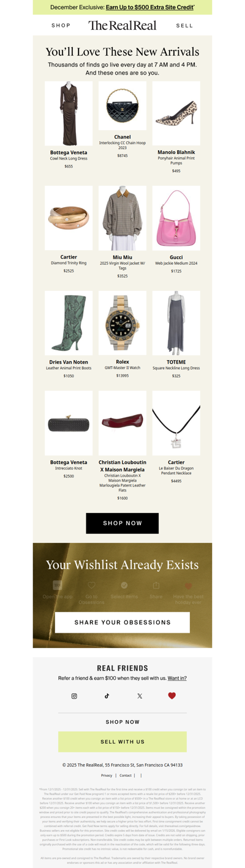View the Cartier Trinity ring image
The image size is (245, 868).
(69, 218)
